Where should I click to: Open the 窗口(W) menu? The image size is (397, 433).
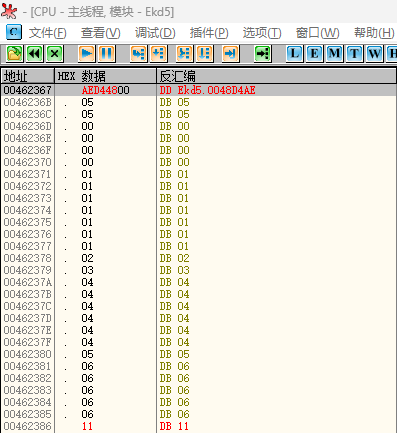point(317,33)
